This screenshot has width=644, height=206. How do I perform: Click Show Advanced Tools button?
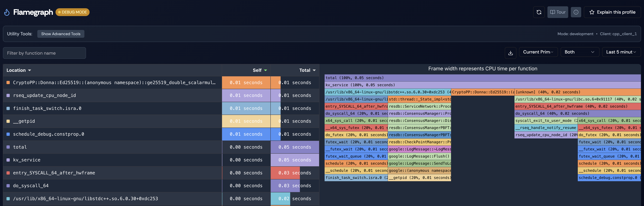point(61,34)
